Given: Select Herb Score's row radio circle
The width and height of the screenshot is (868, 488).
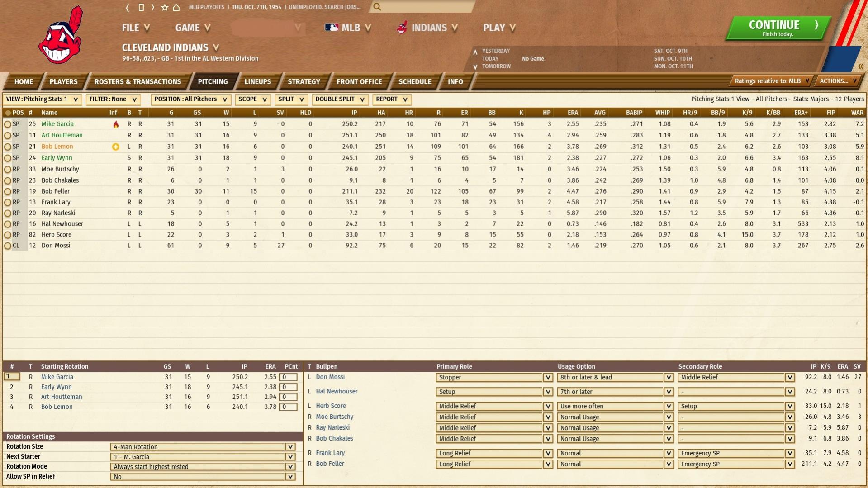Looking at the screenshot, I should point(8,235).
